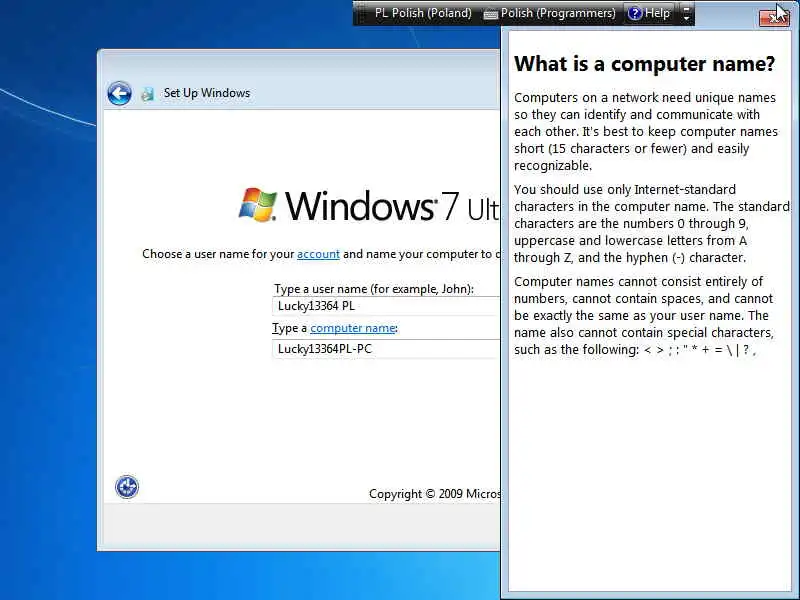800x600 pixels.
Task: Click the 'Type a user name' label
Action: 374,289
